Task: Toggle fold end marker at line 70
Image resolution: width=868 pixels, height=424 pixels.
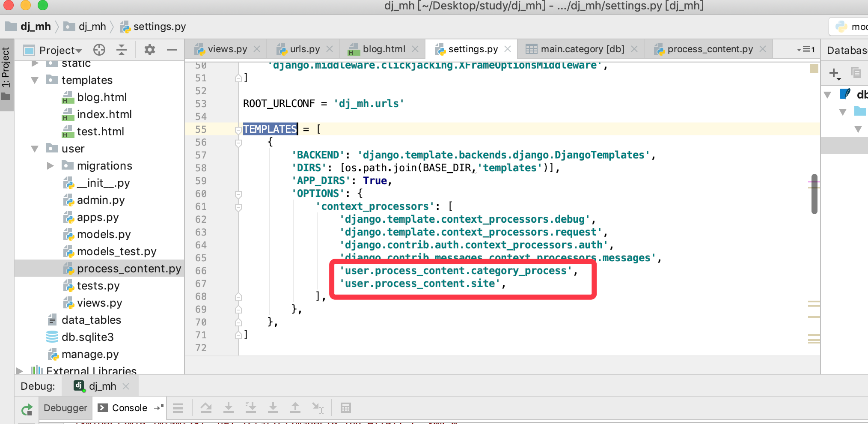Action: point(238,322)
